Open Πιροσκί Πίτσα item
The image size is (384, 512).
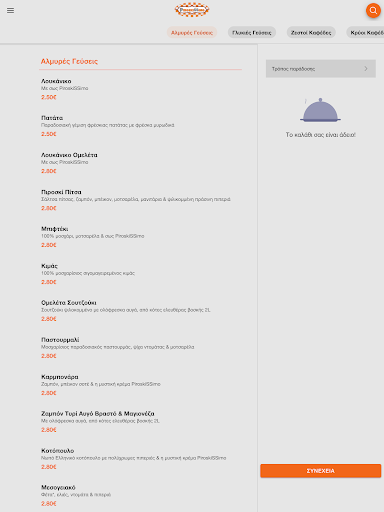click(x=140, y=200)
